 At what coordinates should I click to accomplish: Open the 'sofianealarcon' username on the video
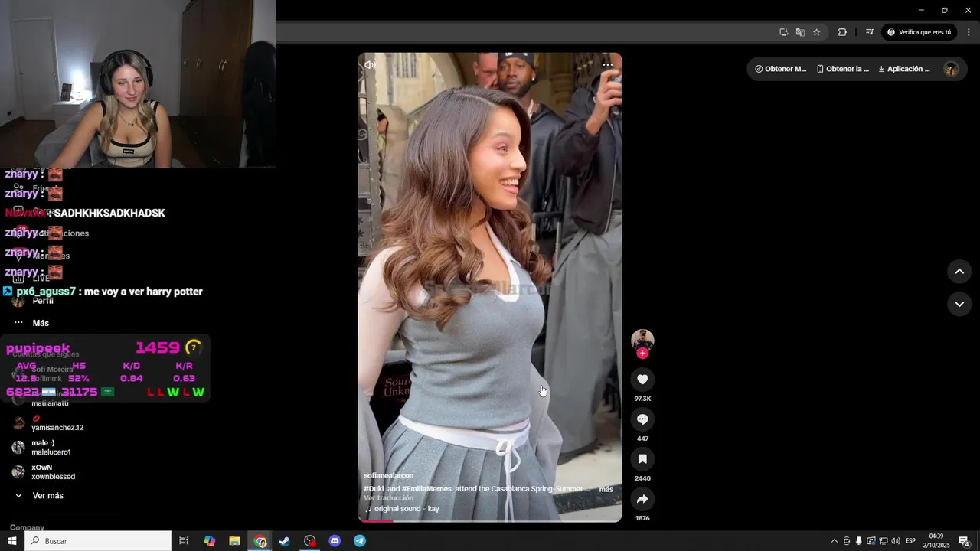388,476
